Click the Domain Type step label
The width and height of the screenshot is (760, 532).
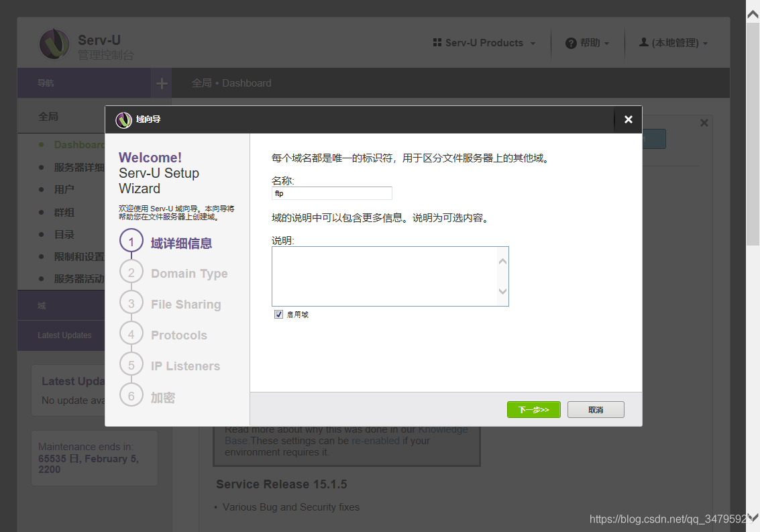pos(189,274)
